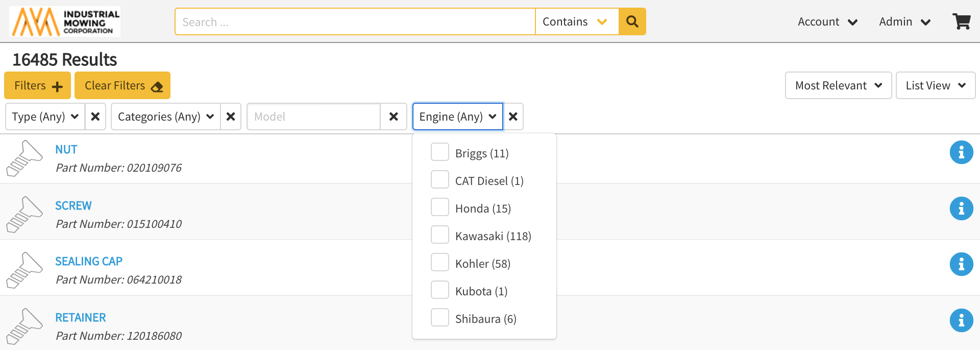Open the Account menu
The image size is (980, 350).
tap(827, 21)
